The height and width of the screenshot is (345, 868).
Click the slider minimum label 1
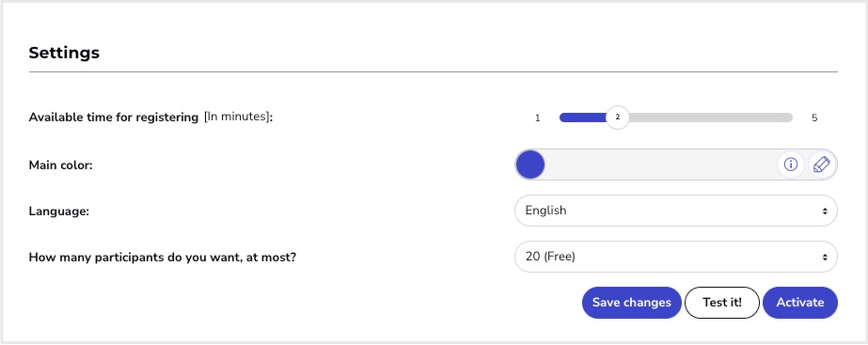point(538,118)
